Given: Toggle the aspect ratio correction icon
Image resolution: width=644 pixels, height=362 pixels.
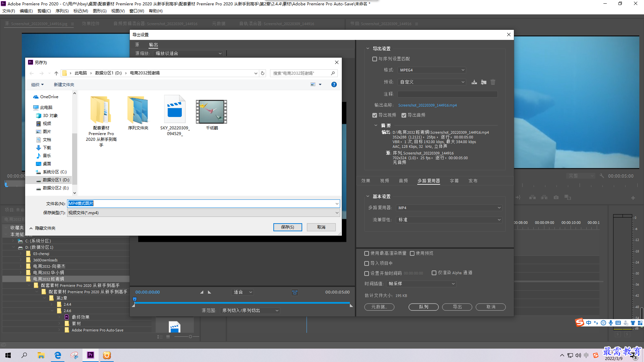Looking at the screenshot, I should coord(295,292).
